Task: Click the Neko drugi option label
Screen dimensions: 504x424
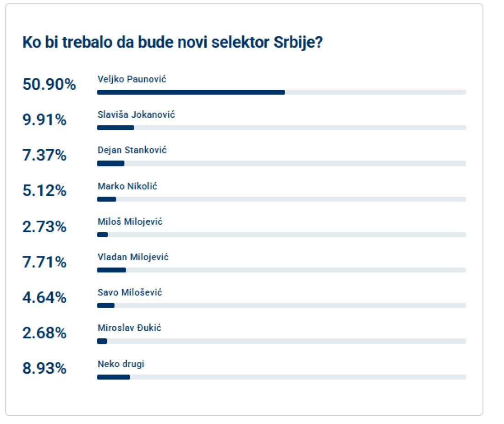Action: point(121,364)
